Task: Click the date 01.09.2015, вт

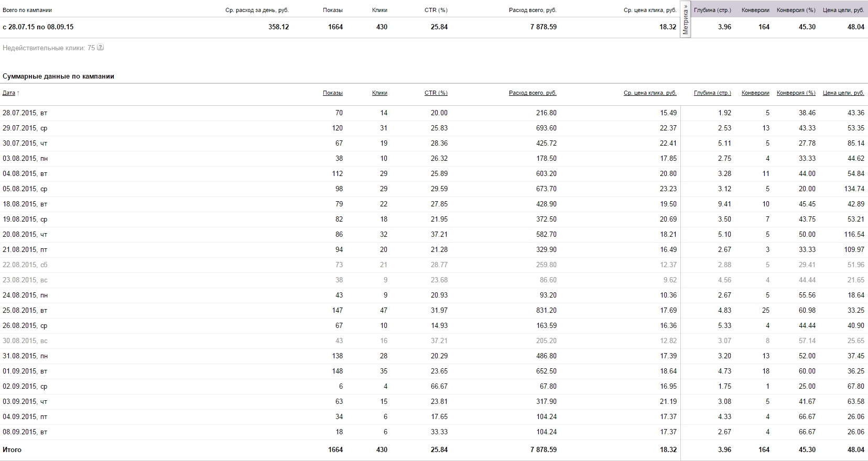Action: tap(25, 371)
